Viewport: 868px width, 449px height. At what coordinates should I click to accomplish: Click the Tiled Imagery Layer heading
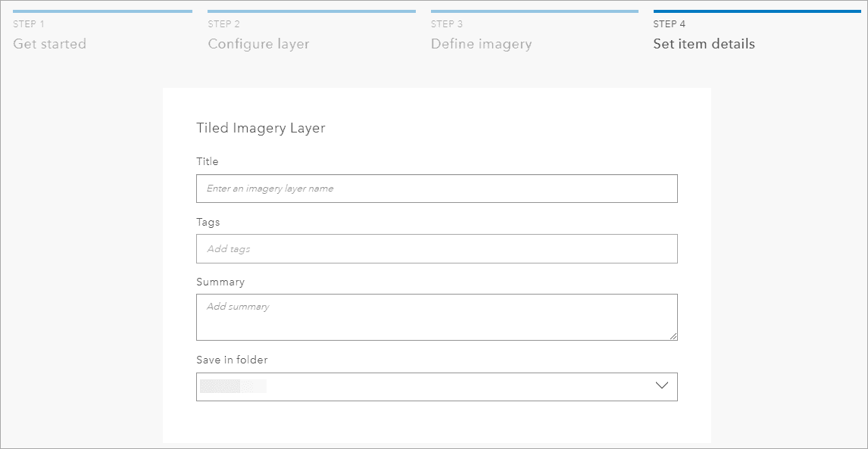pyautogui.click(x=261, y=128)
